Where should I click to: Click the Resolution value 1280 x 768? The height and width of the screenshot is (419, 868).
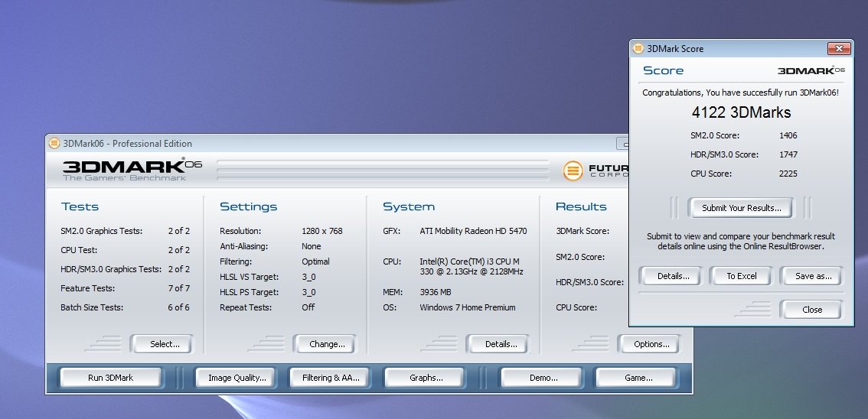(x=321, y=231)
